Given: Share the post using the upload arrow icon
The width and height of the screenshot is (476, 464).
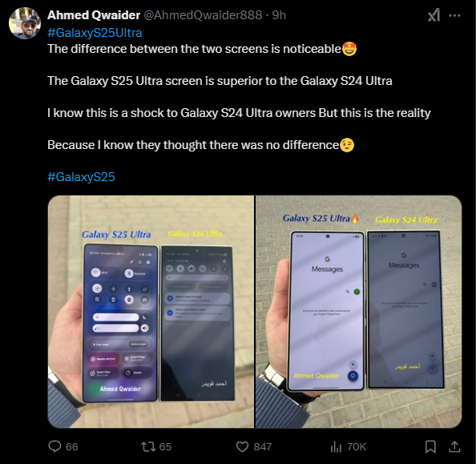Looking at the screenshot, I should [x=454, y=446].
